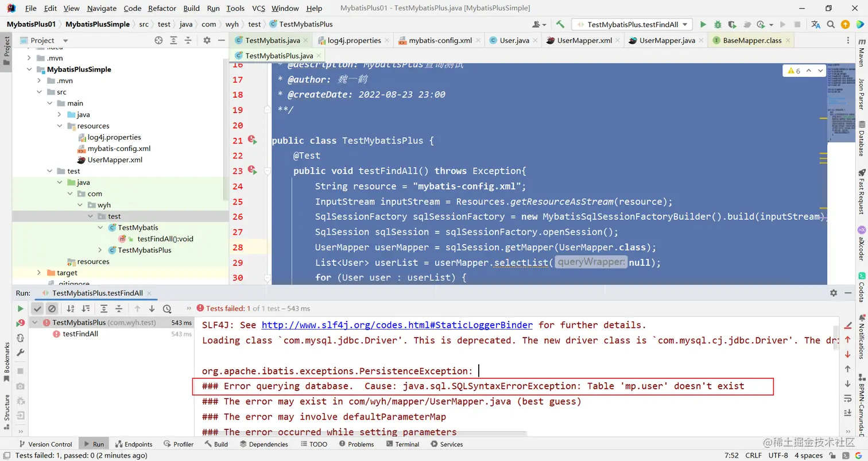Open Search Everywhere magnifier icon

pyautogui.click(x=831, y=25)
